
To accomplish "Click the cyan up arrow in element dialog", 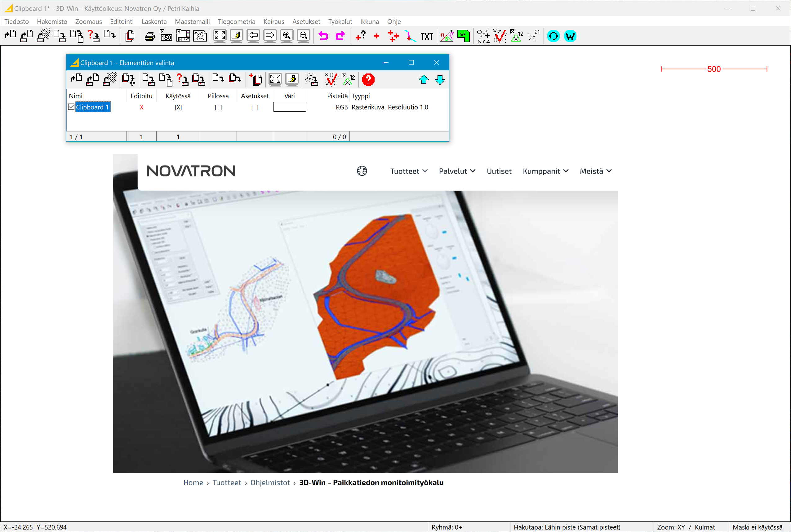I will click(424, 80).
